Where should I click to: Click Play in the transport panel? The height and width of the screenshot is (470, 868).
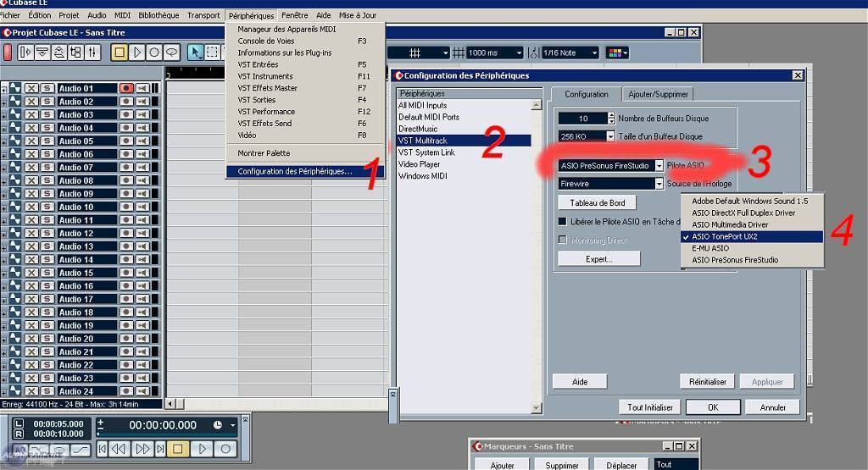[x=202, y=449]
